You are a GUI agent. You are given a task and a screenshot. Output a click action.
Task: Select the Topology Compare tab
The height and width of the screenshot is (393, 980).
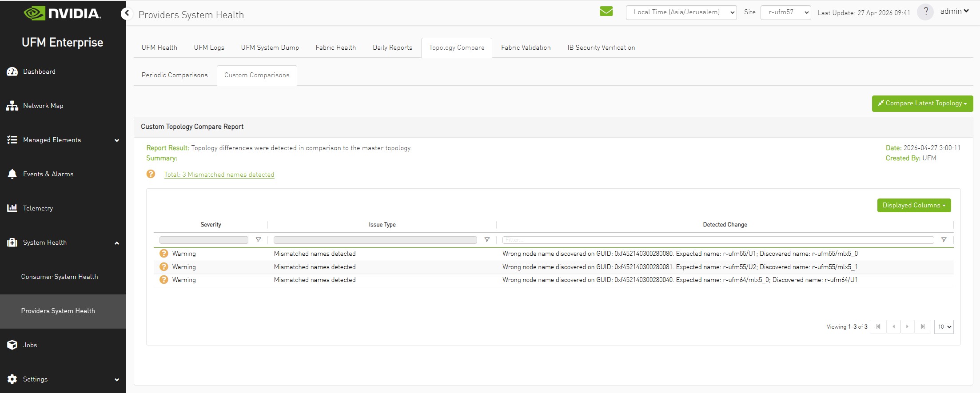point(457,48)
